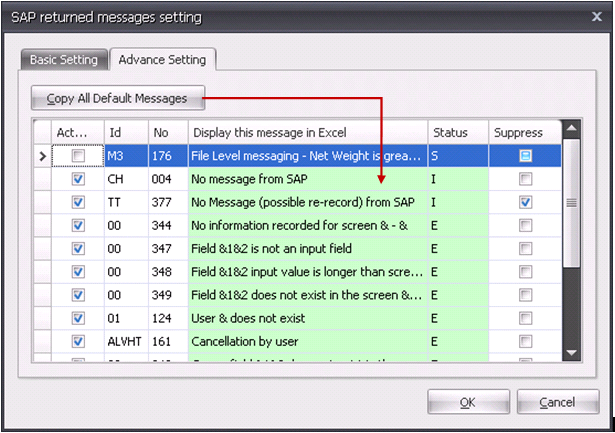This screenshot has height=433, width=615.
Task: Click the Cancel button
Action: [x=556, y=402]
